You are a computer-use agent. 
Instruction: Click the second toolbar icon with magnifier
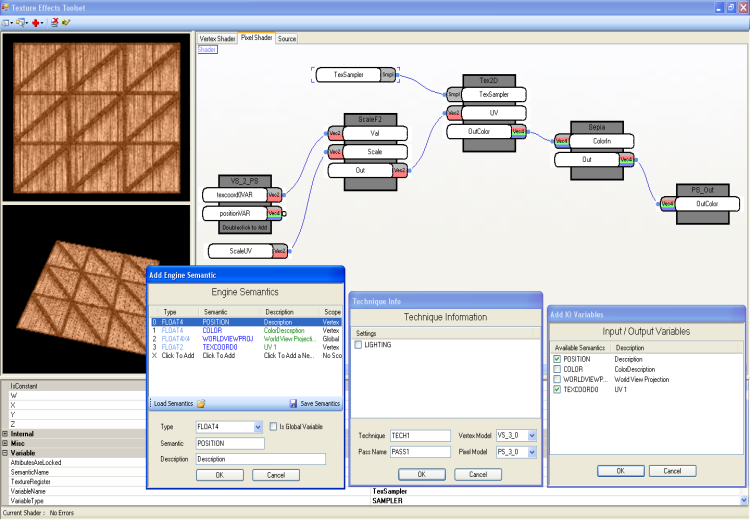point(21,21)
